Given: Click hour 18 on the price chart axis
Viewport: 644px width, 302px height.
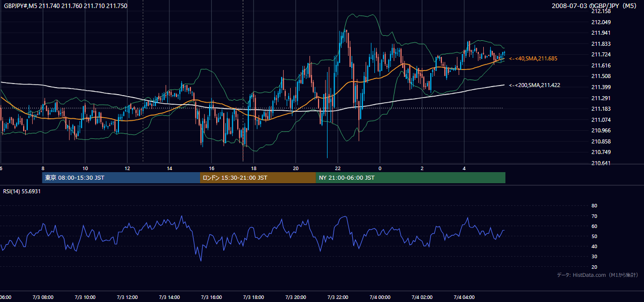Looking at the screenshot, I should (x=253, y=168).
